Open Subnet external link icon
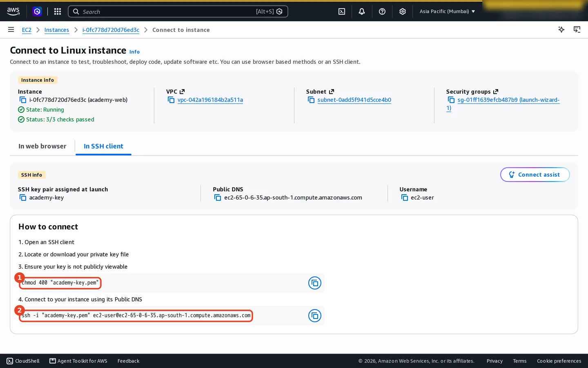Screen dimensions: 588x368 tap(332, 92)
